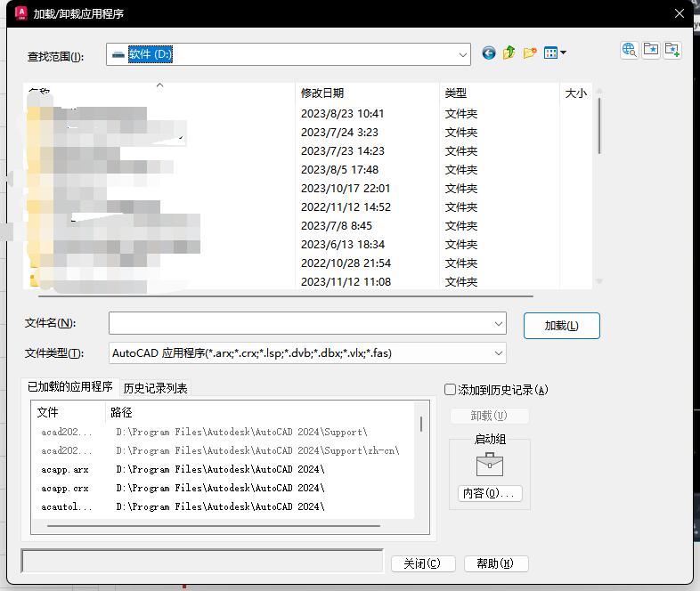Click the loaded applications horizontal scrollbar

click(x=214, y=526)
